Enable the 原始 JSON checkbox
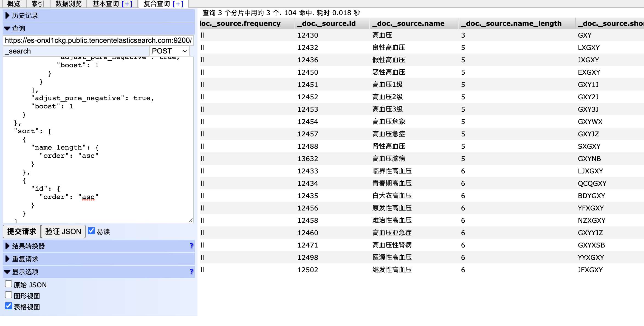Screen dimensions: 644x326 pyautogui.click(x=9, y=284)
